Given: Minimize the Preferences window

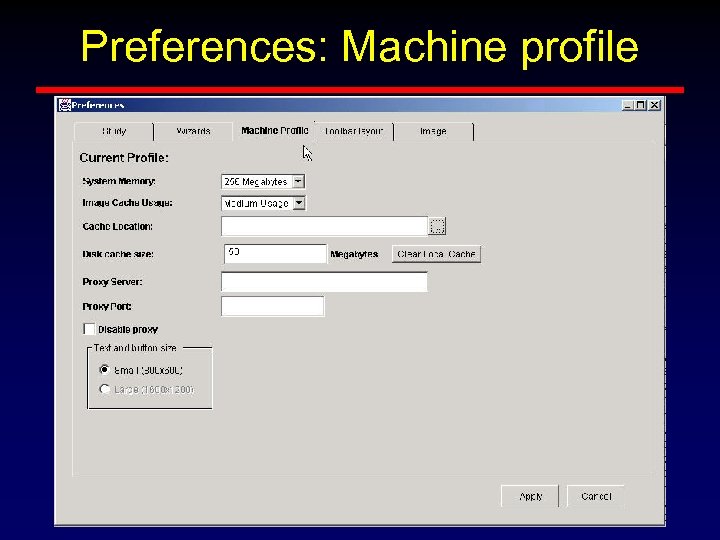Looking at the screenshot, I should 628,105.
